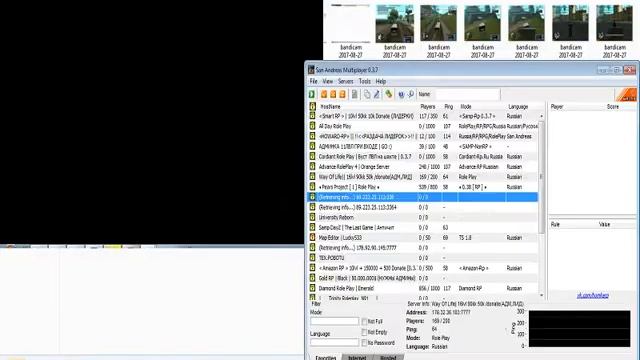Enable the Not Empty filter checkbox
Screen dimensions: 640x360
click(364, 332)
